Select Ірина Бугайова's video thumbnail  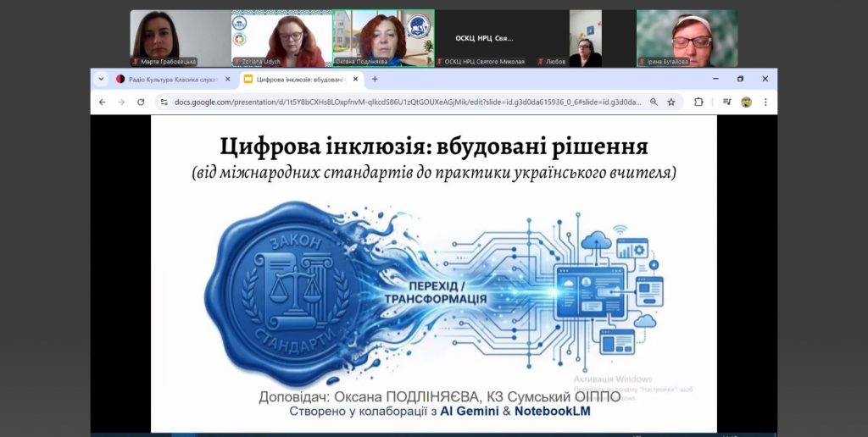(687, 38)
